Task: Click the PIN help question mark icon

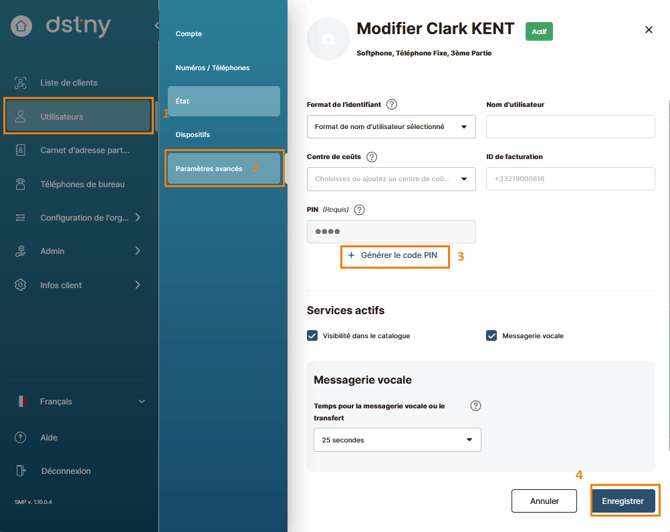Action: [359, 210]
